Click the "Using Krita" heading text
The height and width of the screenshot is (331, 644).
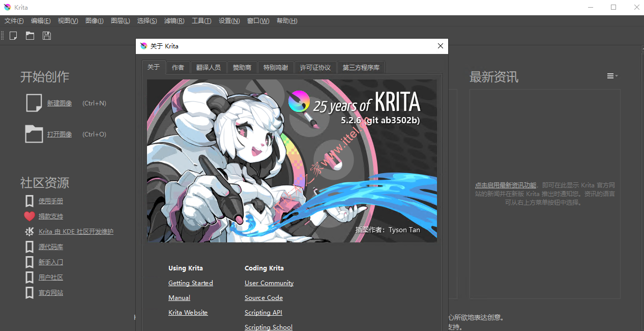coord(186,268)
